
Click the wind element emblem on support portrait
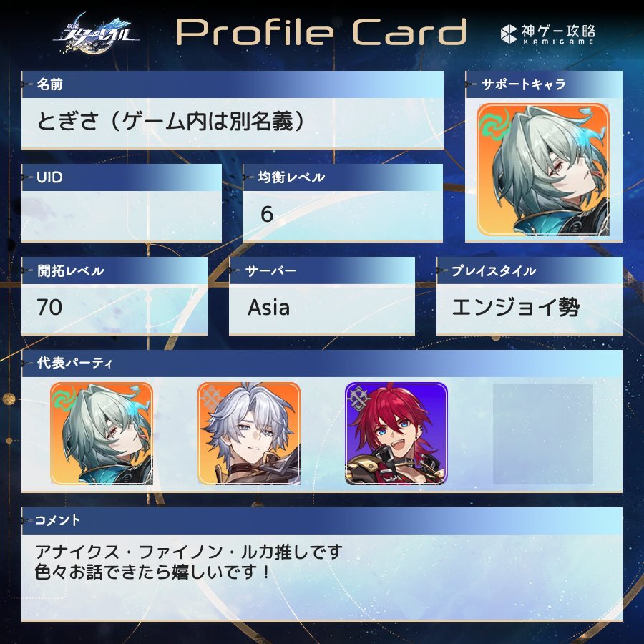(494, 123)
